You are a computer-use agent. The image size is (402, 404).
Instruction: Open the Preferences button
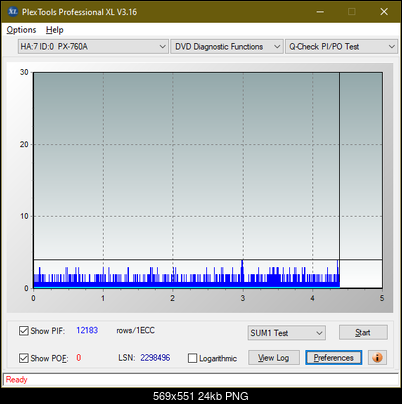[333, 358]
